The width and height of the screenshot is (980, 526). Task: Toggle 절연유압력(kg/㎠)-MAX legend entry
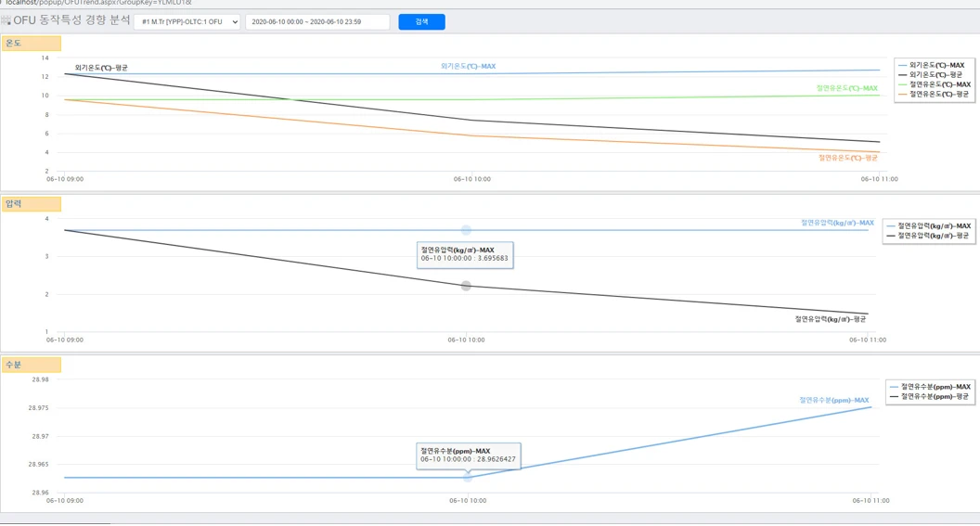[929, 226]
